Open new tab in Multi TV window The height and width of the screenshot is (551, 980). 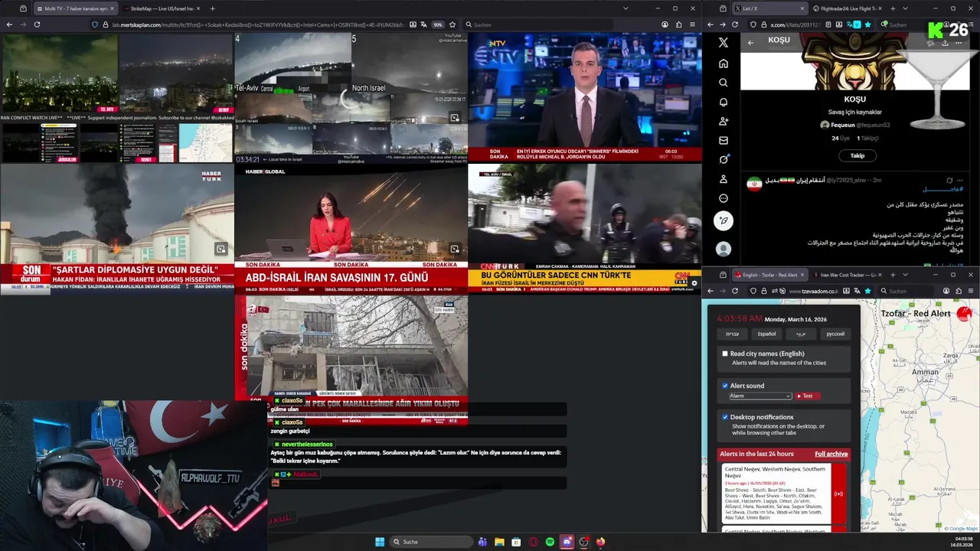[212, 8]
